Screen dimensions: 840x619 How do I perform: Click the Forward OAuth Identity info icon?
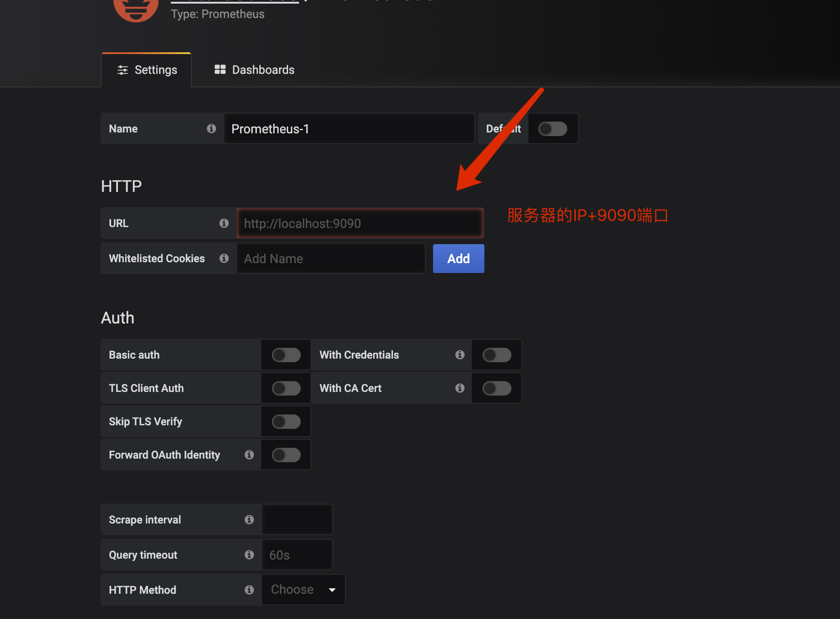pyautogui.click(x=249, y=455)
